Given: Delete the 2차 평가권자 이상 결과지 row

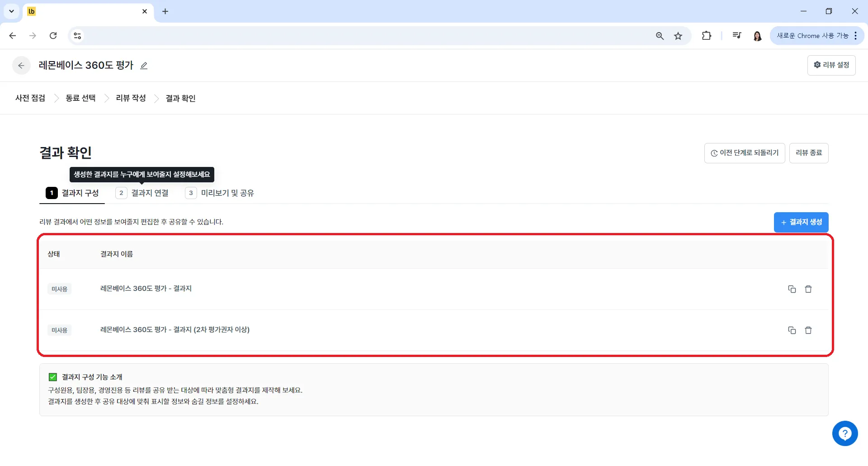Looking at the screenshot, I should [x=808, y=330].
